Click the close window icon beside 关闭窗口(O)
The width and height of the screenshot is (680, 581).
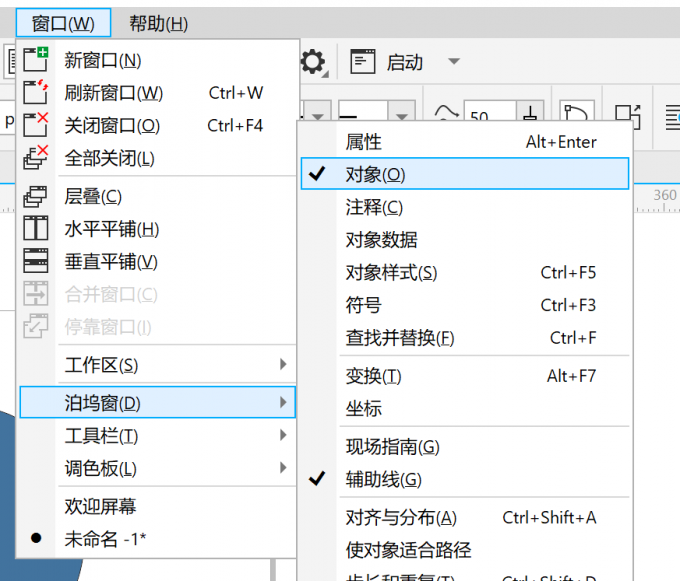coord(36,125)
